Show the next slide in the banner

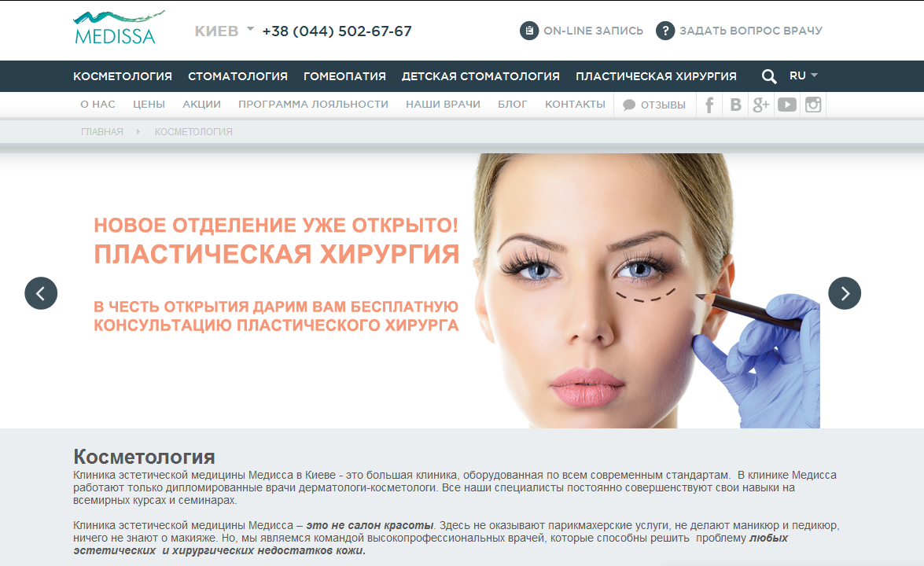(x=845, y=293)
